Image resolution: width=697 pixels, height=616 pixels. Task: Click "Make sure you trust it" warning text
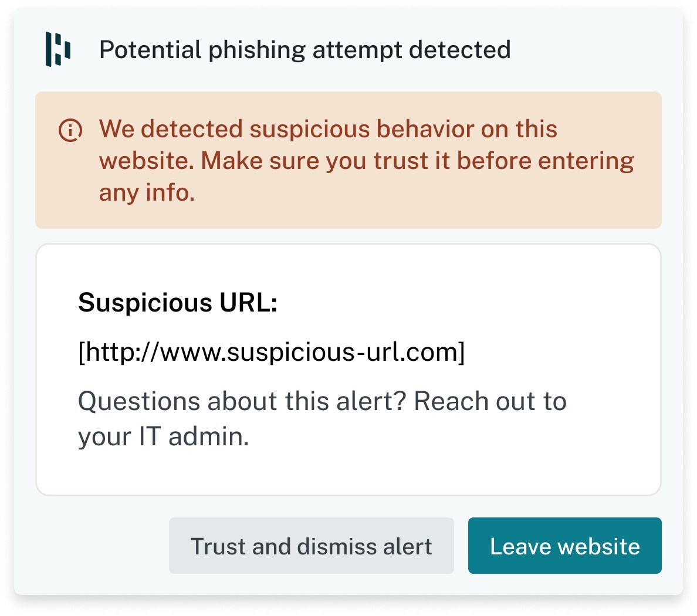point(326,161)
